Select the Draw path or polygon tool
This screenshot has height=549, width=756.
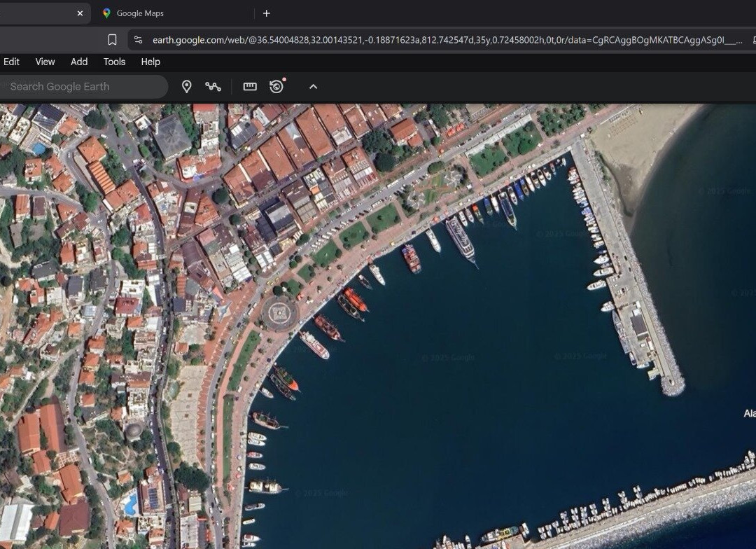pyautogui.click(x=213, y=86)
